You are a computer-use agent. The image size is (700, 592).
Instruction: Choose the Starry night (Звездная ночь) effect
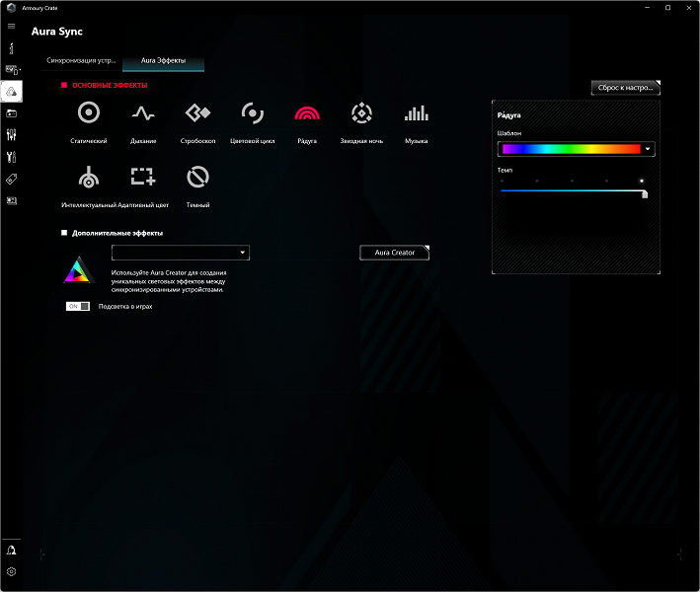point(361,112)
